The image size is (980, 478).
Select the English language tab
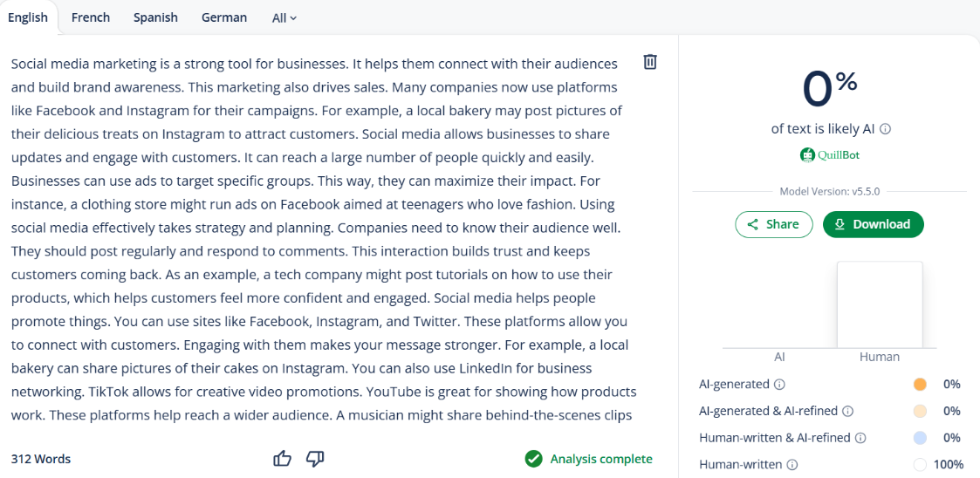click(x=28, y=17)
